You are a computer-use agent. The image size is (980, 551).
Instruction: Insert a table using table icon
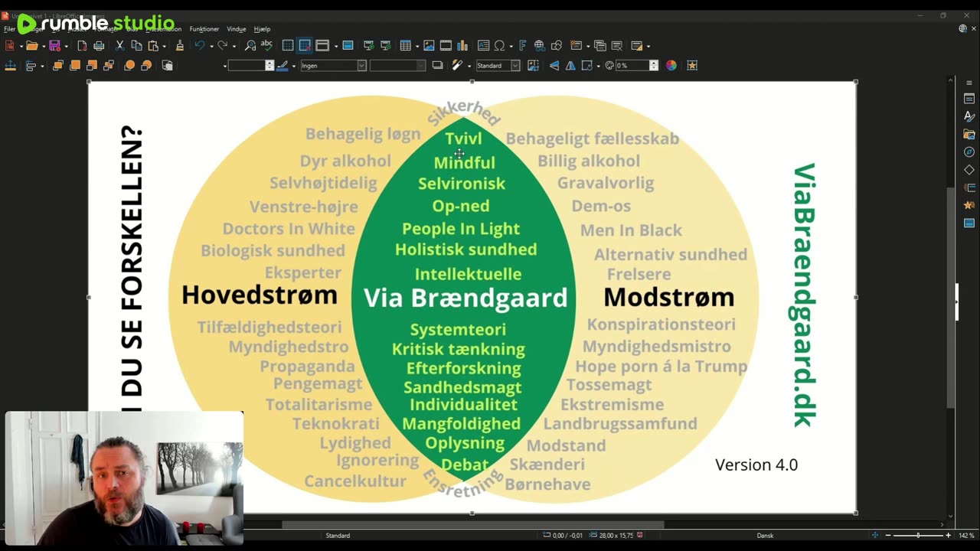[x=405, y=46]
